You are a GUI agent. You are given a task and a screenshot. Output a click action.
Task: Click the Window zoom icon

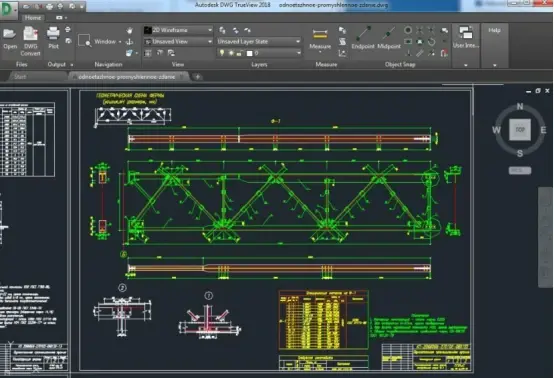click(84, 41)
